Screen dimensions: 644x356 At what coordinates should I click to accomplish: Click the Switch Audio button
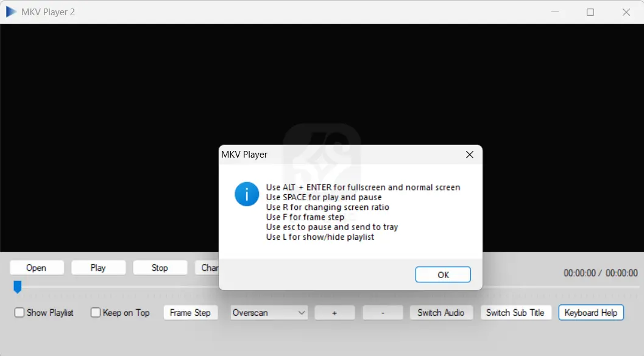(441, 312)
